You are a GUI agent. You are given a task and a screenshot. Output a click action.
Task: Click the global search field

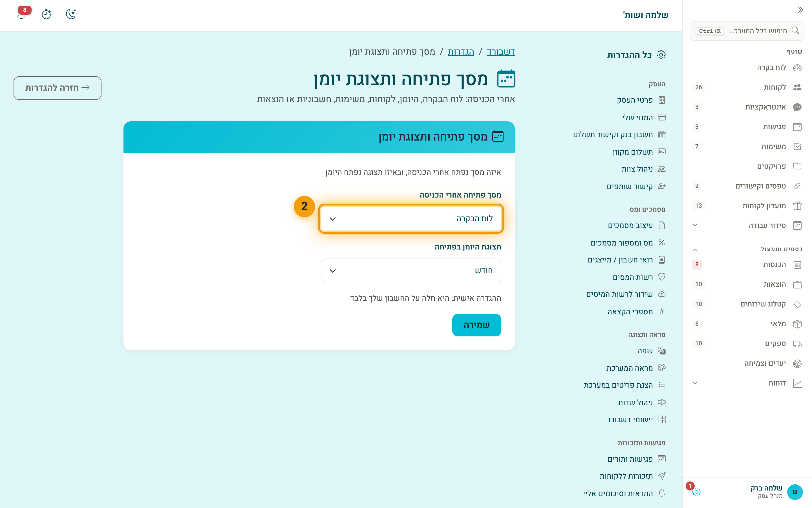coord(747,31)
